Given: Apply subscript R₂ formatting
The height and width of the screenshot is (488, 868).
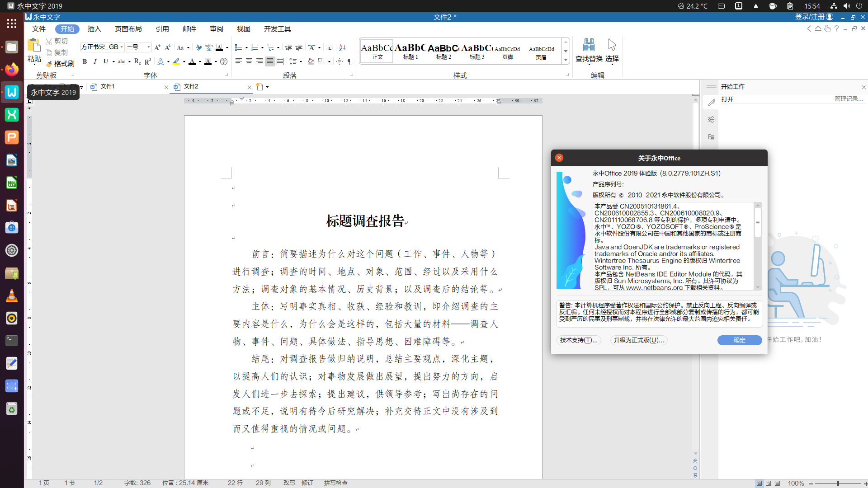Looking at the screenshot, I should tap(137, 61).
